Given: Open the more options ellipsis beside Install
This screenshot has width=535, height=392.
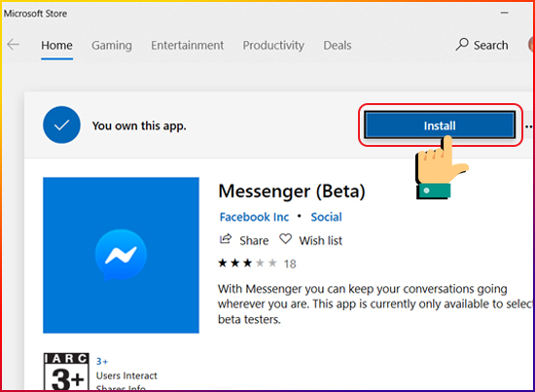Looking at the screenshot, I should pos(529,126).
